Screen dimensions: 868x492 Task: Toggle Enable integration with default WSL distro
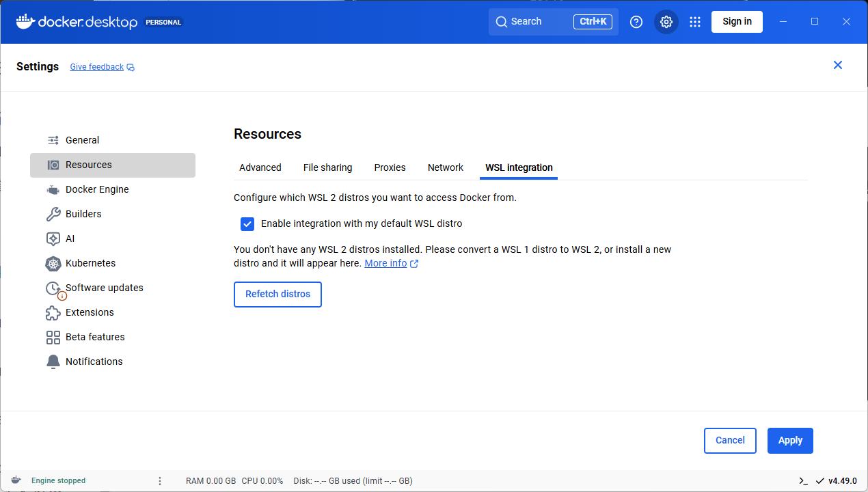coord(247,223)
